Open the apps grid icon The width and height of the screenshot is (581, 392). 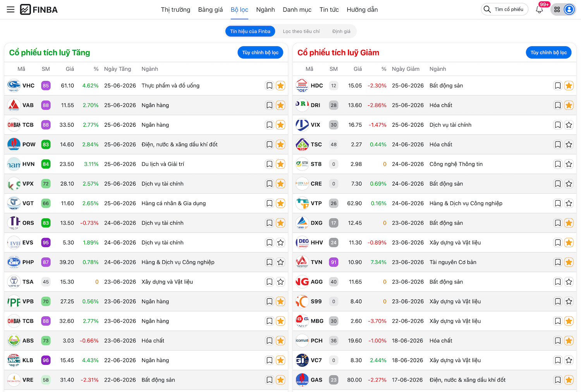pos(557,9)
